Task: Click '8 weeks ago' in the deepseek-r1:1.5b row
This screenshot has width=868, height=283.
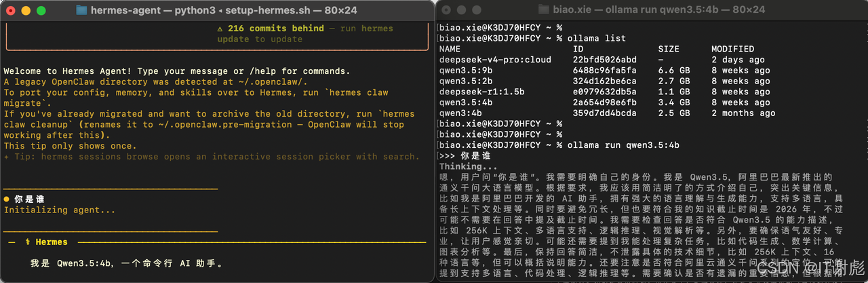Action: click(x=741, y=92)
